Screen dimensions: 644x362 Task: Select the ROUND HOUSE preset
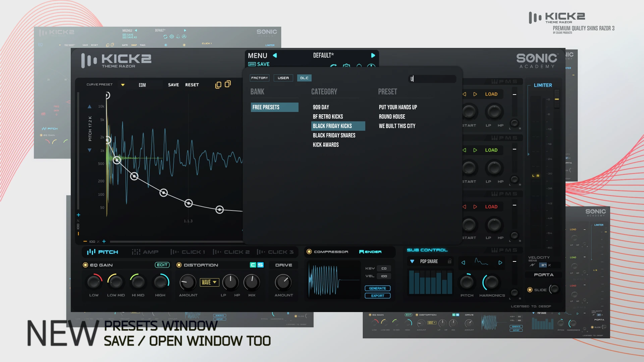[x=392, y=117]
